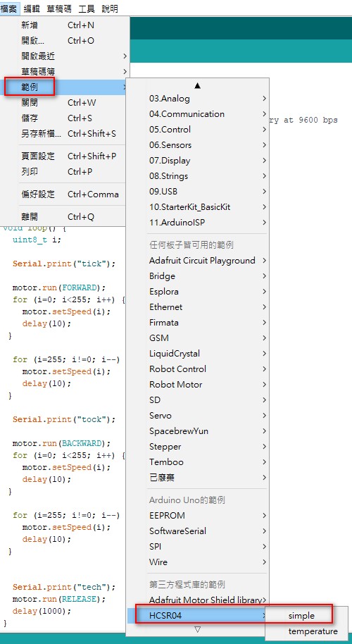Image resolution: width=352 pixels, height=644 pixels.
Task: Open the 草稿碼 (Sketch) menu
Action: tap(59, 8)
